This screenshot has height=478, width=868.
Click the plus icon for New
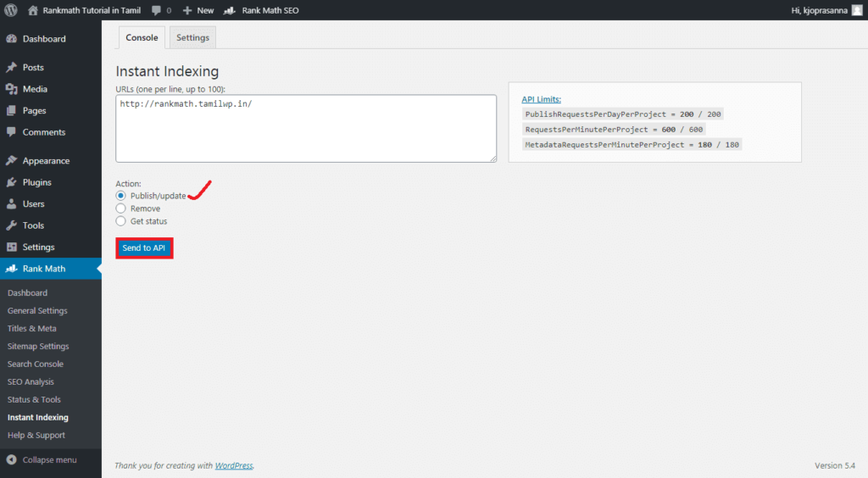click(x=187, y=10)
